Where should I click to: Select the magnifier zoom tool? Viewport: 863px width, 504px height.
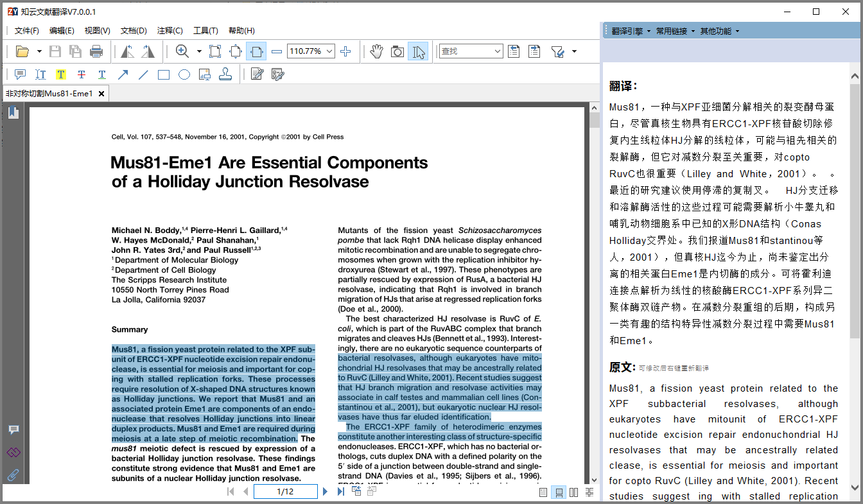click(182, 51)
